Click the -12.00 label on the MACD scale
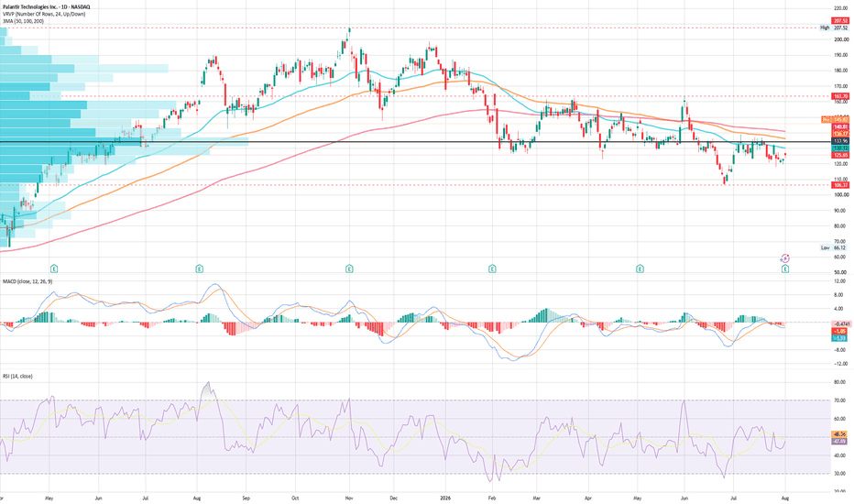 pyautogui.click(x=840, y=364)
